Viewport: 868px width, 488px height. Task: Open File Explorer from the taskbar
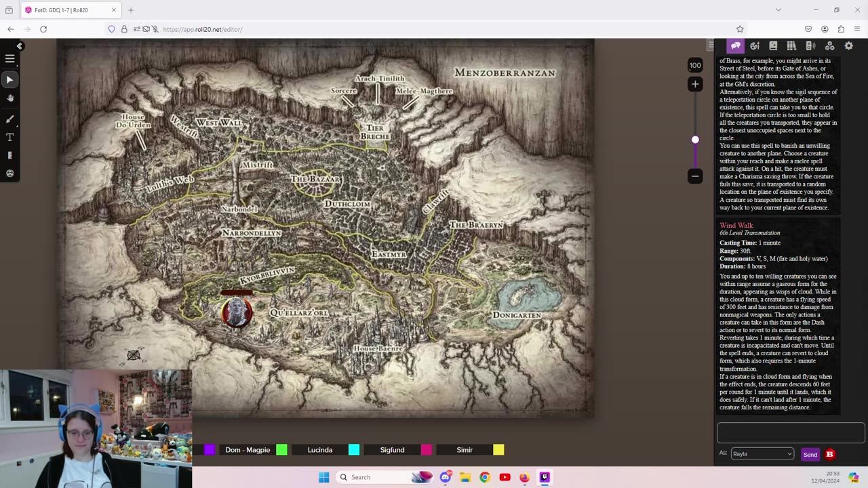point(465,477)
